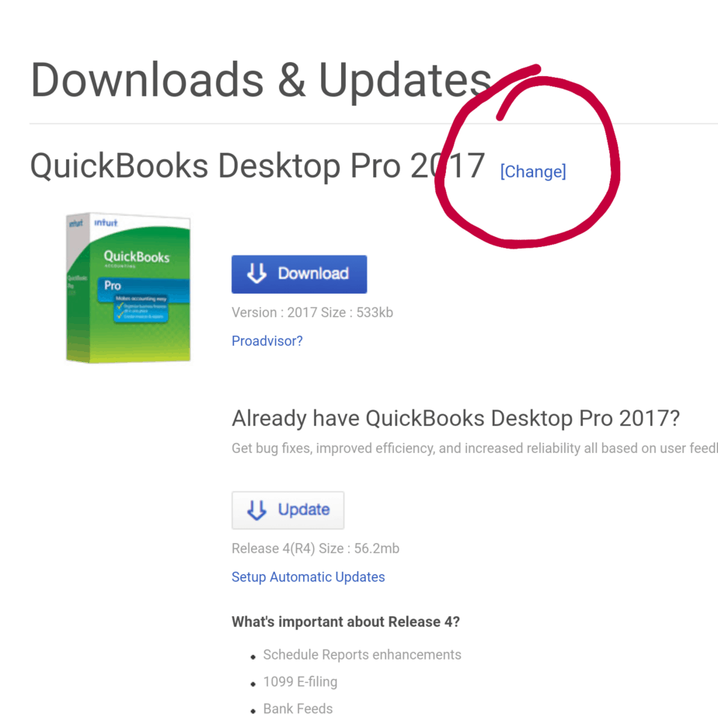Click the Version 2017 Size 533kb text
The height and width of the screenshot is (728, 718).
(x=312, y=312)
